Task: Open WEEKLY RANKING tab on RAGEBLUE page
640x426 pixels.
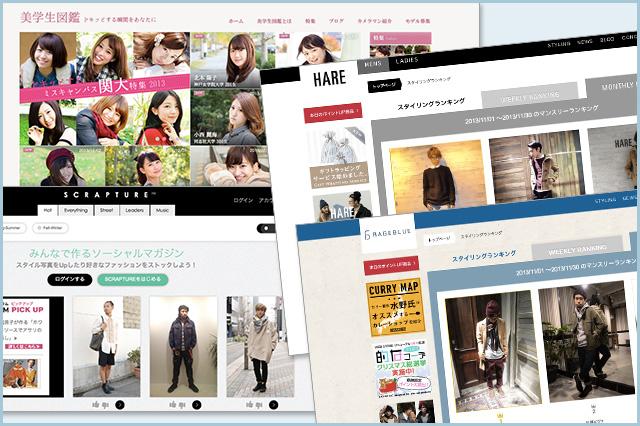Action: click(x=577, y=249)
